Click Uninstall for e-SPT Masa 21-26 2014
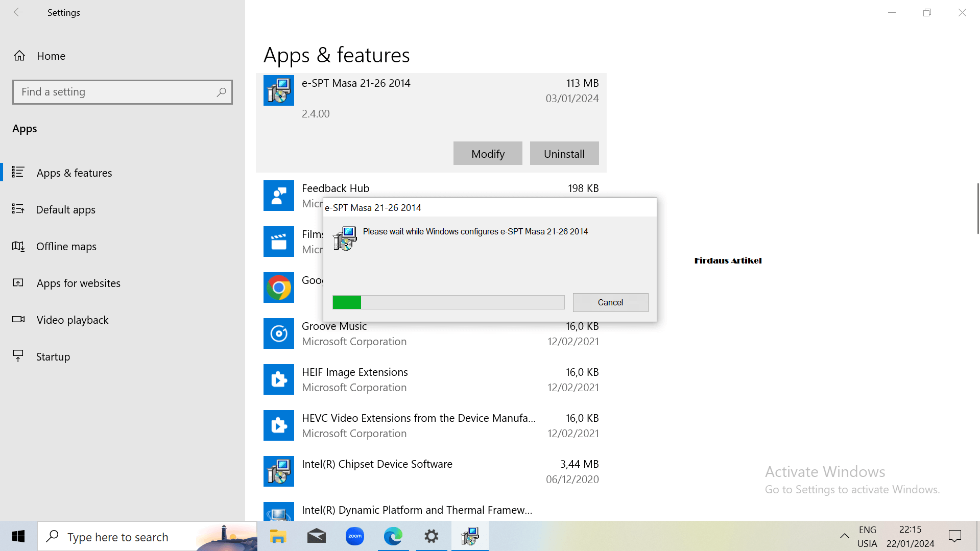The width and height of the screenshot is (980, 551). tap(564, 153)
